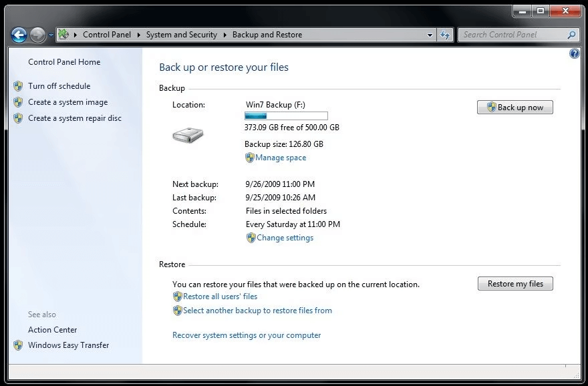The image size is (588, 386).
Task: Click the Control Panel icon in the breadcrumb
Action: click(64, 34)
